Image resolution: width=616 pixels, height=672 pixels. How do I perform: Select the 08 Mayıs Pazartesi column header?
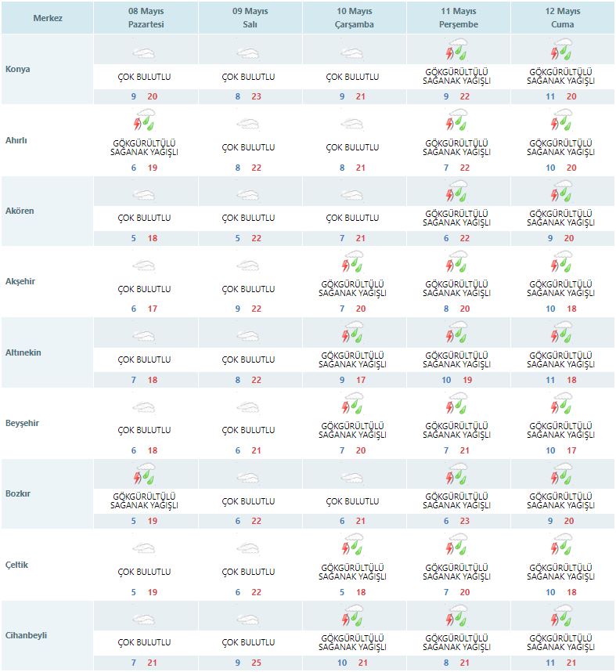(144, 18)
